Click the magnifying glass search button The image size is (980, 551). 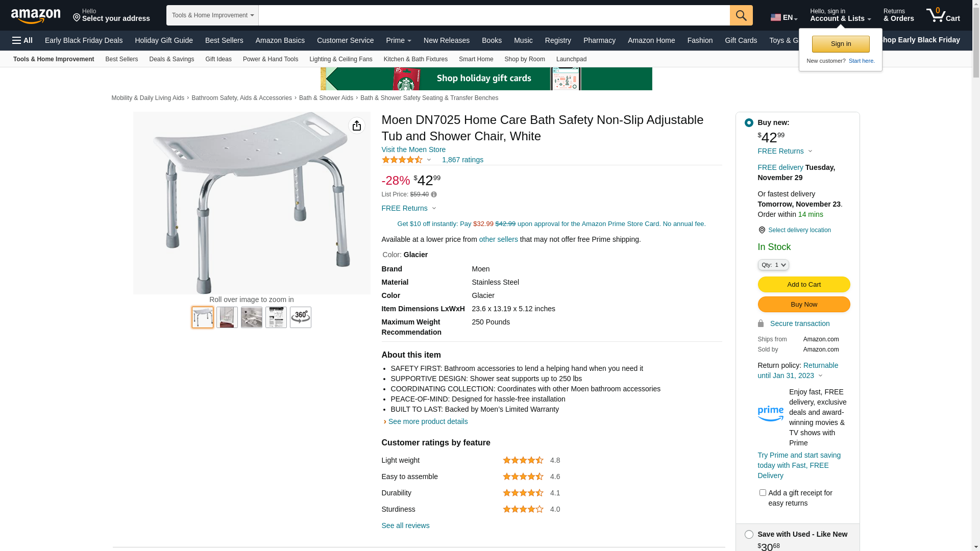coord(741,15)
